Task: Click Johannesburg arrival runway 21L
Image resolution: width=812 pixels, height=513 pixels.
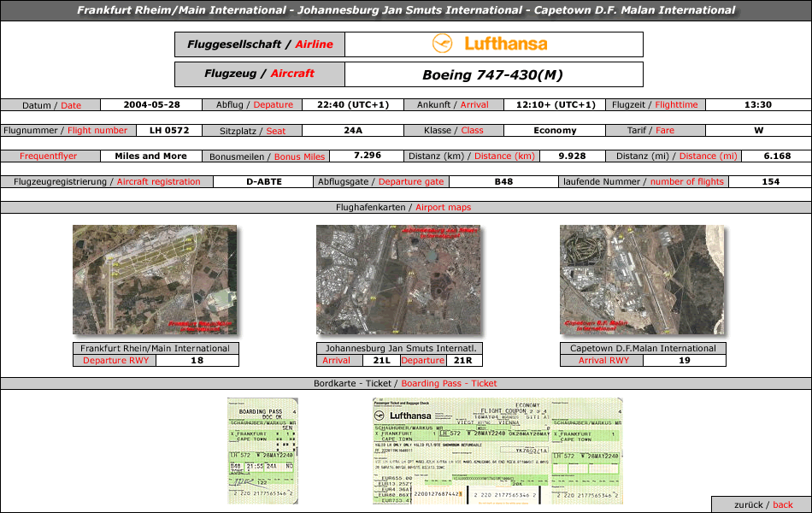Action: [x=382, y=361]
